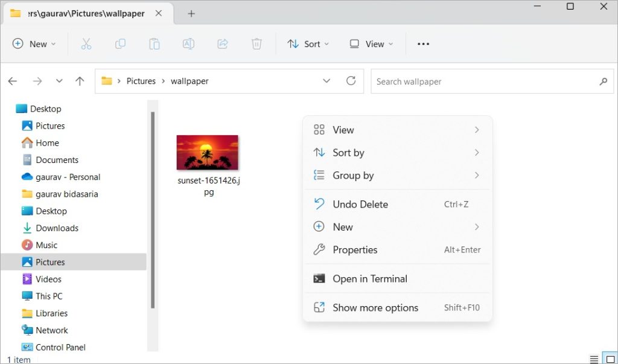Open Properties from the context menu
The height and width of the screenshot is (364, 618).
pyautogui.click(x=355, y=249)
